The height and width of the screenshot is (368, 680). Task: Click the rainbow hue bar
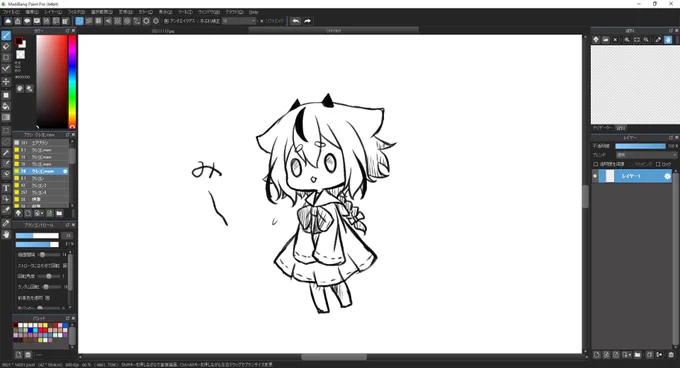coord(72,81)
